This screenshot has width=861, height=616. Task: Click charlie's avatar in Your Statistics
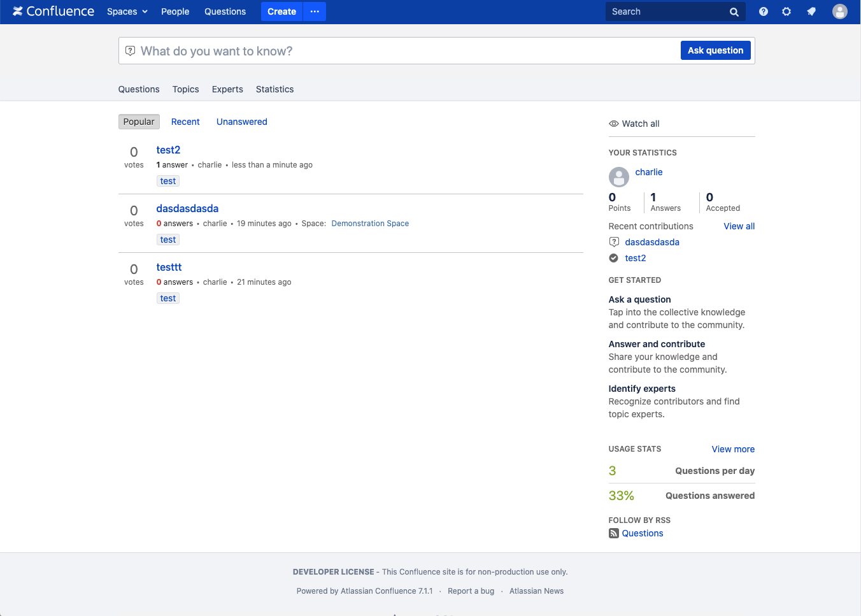click(x=618, y=176)
